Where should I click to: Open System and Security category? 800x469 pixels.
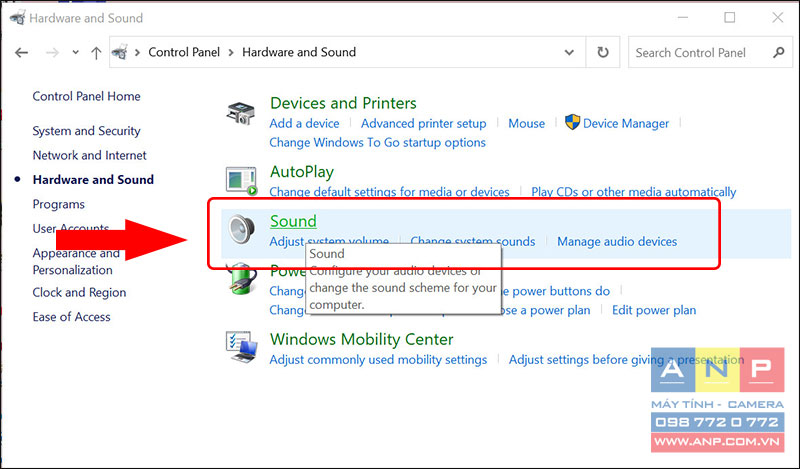(86, 131)
